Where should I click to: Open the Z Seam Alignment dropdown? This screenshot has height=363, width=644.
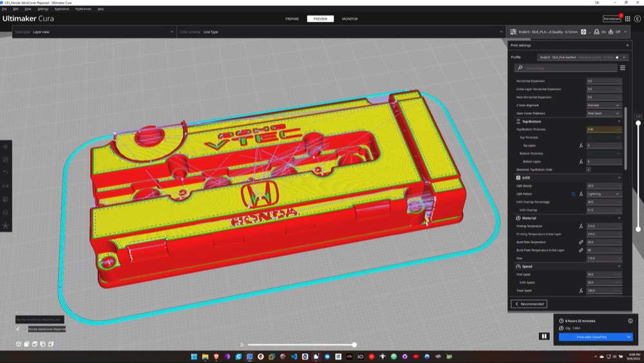(604, 105)
